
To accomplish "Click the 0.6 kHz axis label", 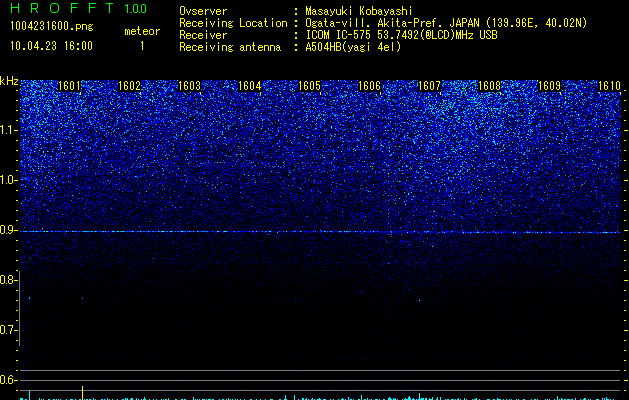I will [8, 380].
